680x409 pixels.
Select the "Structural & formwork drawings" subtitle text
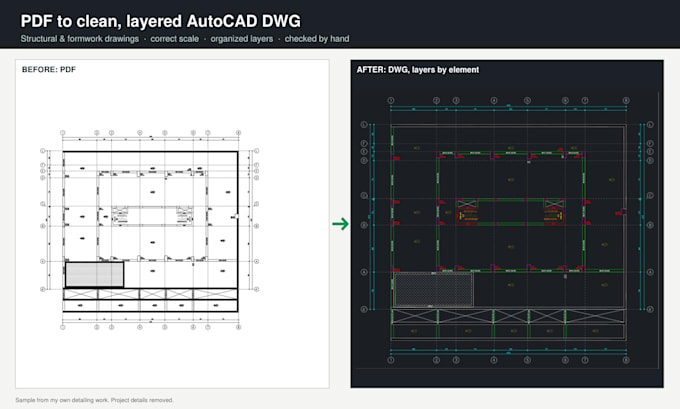[x=80, y=39]
